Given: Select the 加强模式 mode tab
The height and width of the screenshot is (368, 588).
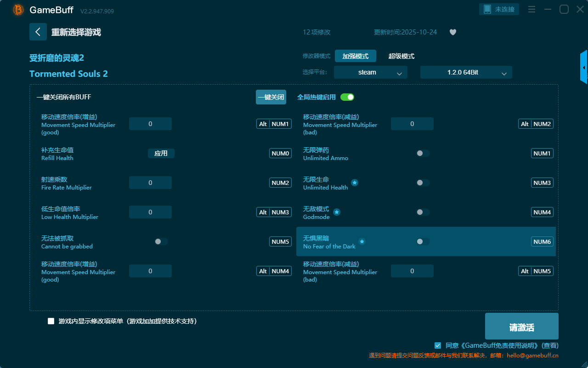Looking at the screenshot, I should (355, 56).
